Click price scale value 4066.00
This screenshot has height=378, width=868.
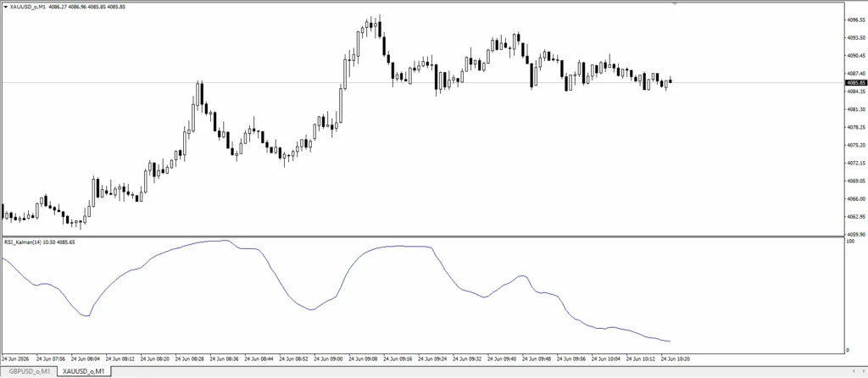click(x=856, y=198)
